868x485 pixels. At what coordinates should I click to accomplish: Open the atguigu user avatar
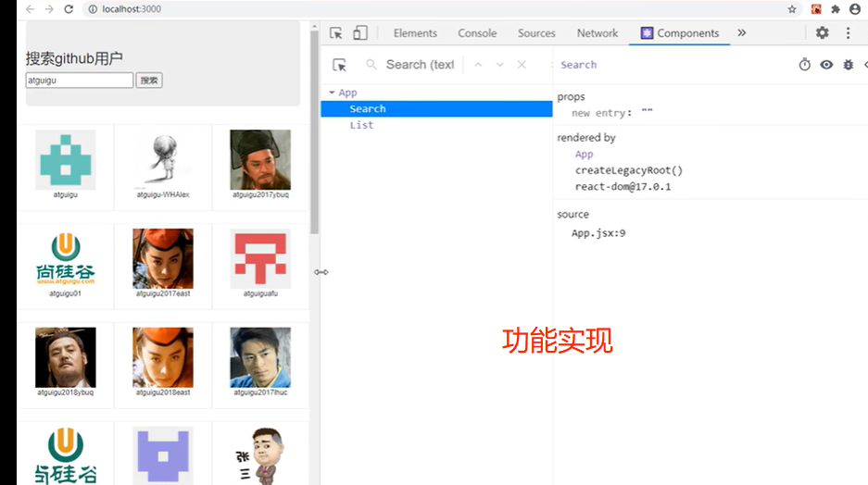tap(66, 160)
